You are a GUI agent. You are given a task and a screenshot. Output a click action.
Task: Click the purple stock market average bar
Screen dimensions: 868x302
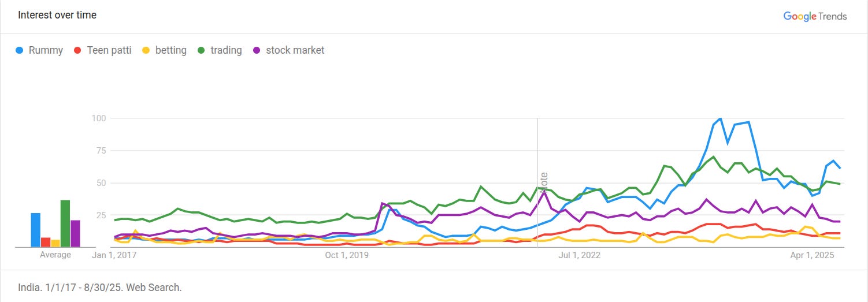pos(75,233)
